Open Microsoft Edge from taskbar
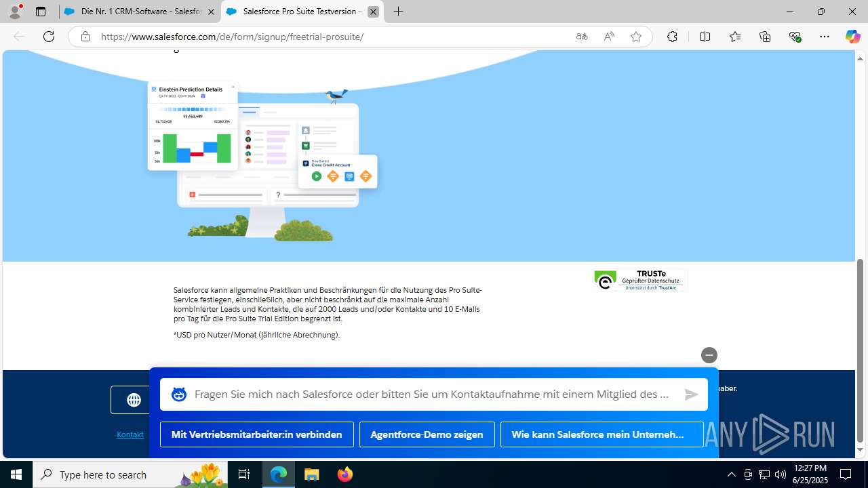This screenshot has height=488, width=868. tap(279, 474)
